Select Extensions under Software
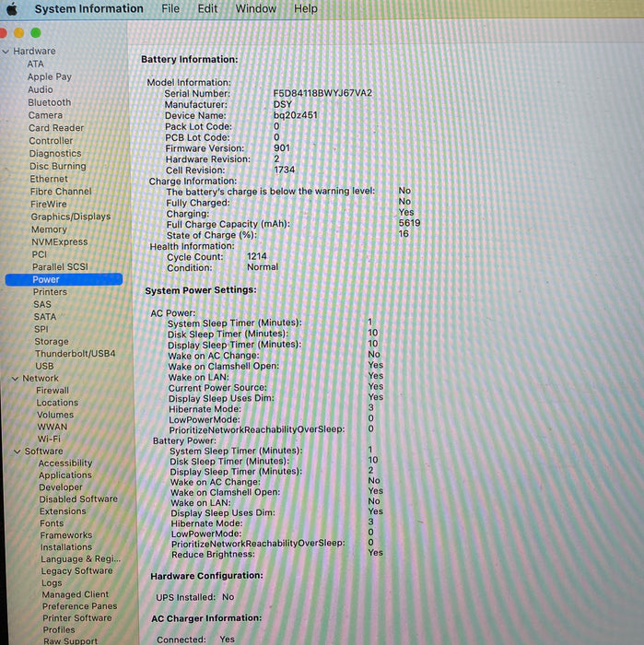The image size is (644, 645). pos(63,511)
